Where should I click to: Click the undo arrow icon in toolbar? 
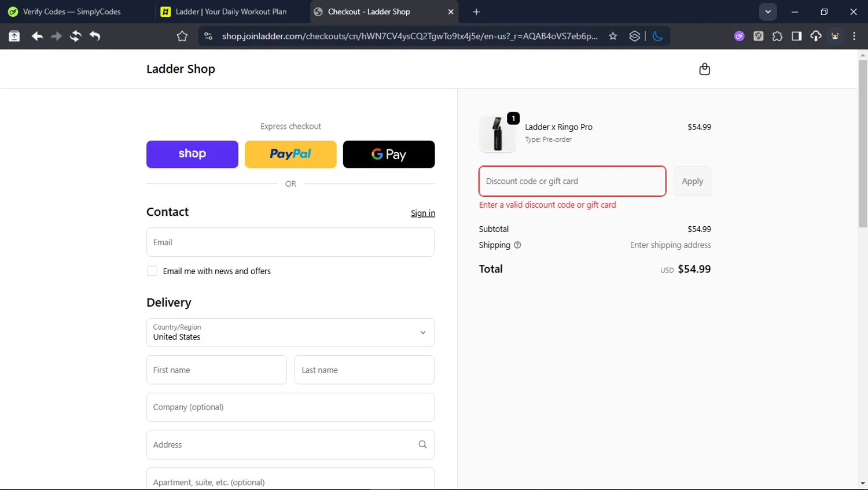coord(95,36)
